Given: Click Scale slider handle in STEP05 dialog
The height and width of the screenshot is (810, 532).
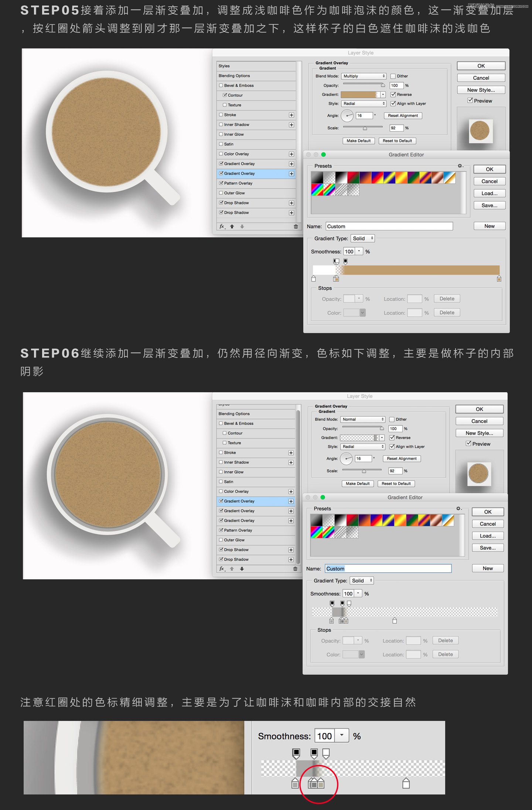Looking at the screenshot, I should tap(365, 128).
